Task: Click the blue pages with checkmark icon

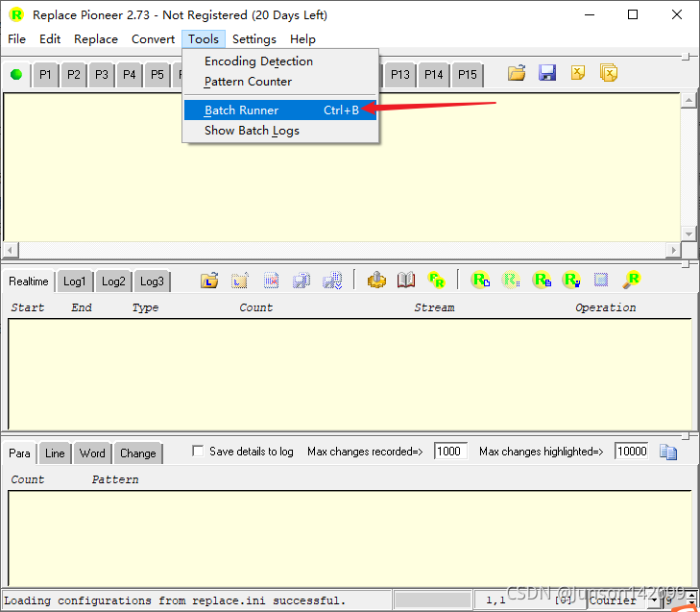Action: pyautogui.click(x=332, y=281)
